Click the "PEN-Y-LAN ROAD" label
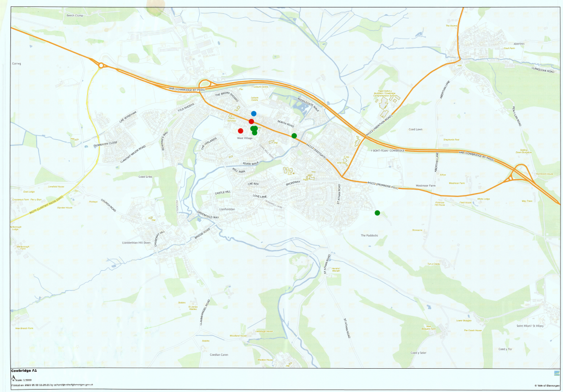This screenshot has height=392, width=563. [516, 116]
